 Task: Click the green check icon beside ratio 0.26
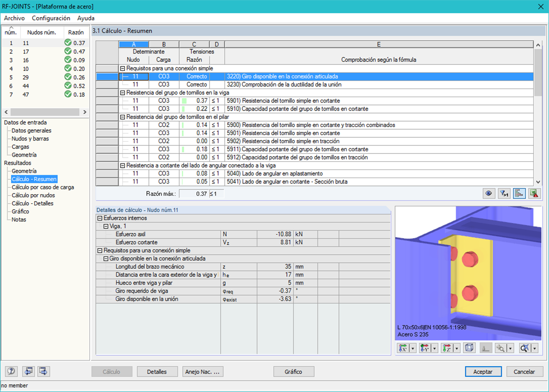click(x=68, y=77)
